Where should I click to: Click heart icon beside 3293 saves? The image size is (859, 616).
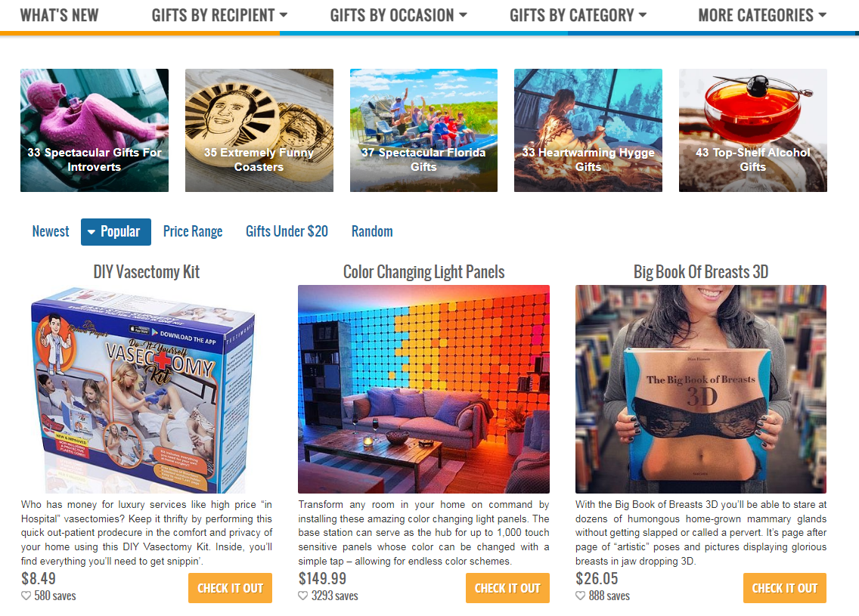coord(303,596)
